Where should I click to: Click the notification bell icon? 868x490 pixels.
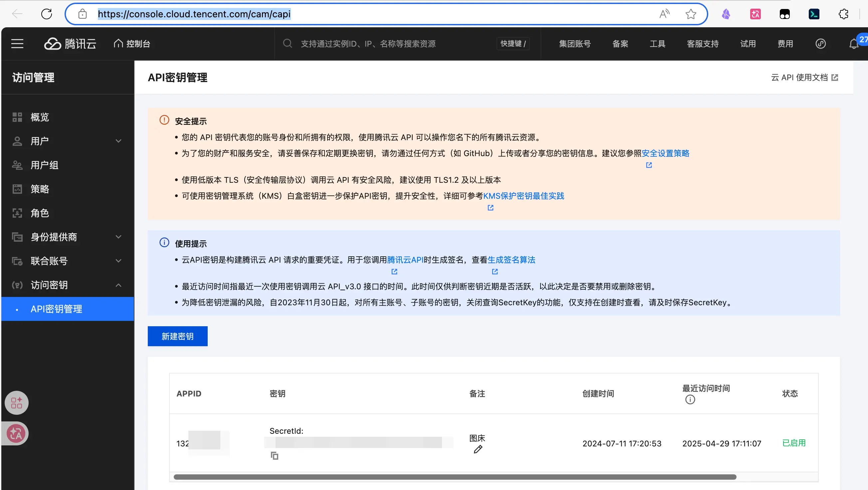pos(853,44)
